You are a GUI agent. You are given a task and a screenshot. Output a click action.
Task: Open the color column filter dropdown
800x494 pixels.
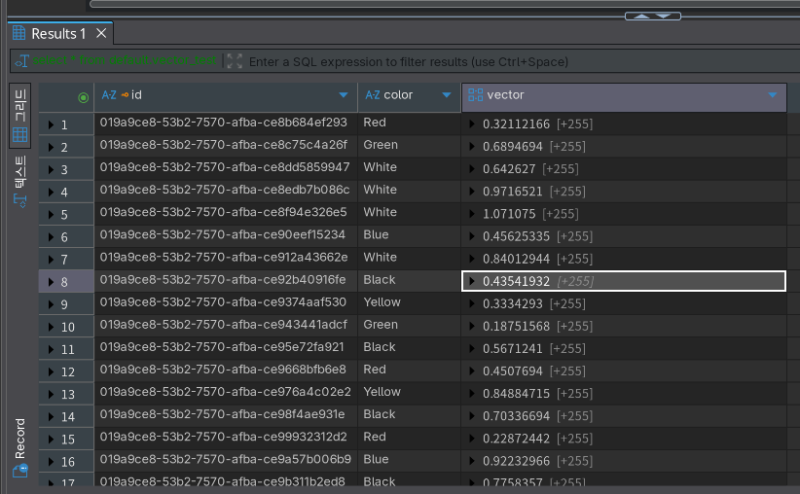click(x=446, y=96)
